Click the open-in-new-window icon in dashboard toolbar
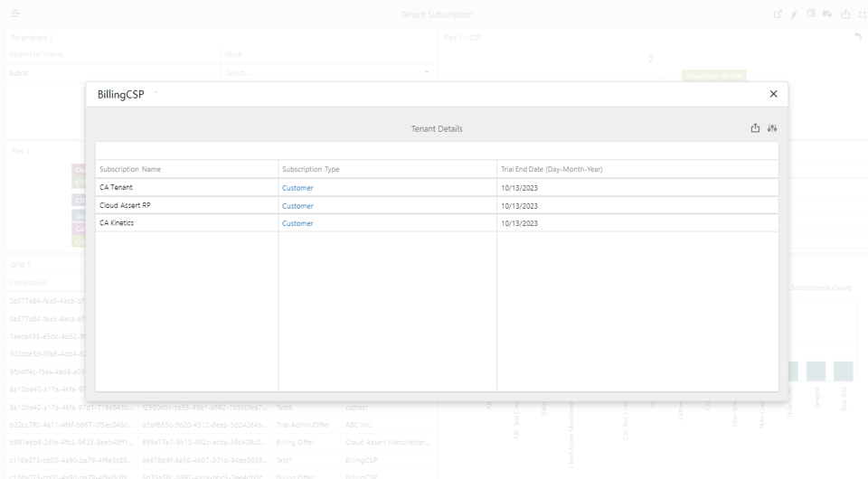Image resolution: width=868 pixels, height=479 pixels. (x=778, y=14)
